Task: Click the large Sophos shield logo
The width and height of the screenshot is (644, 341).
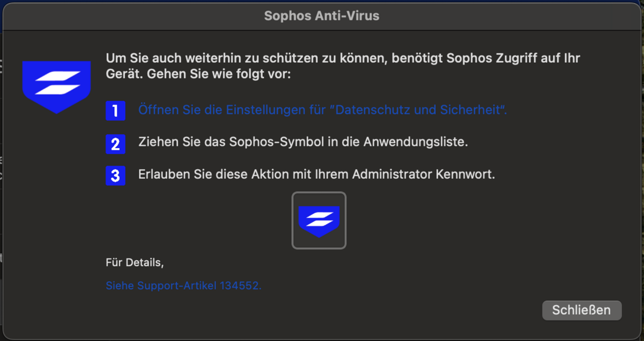Action: (x=56, y=87)
